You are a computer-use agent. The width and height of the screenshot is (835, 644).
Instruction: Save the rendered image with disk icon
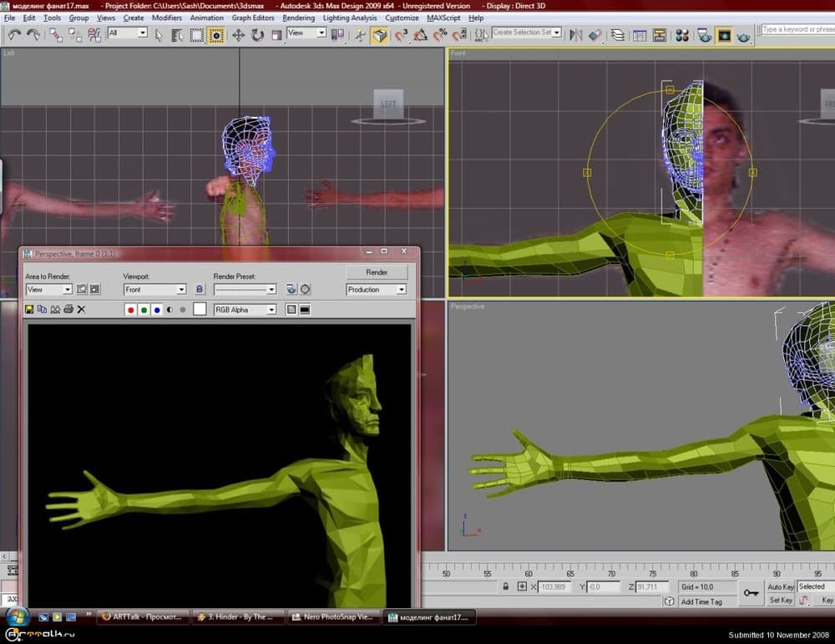point(30,309)
